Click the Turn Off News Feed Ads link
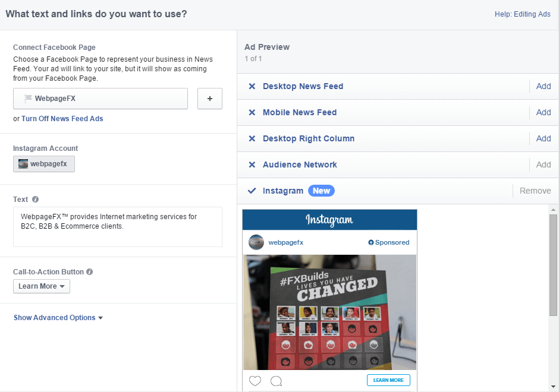 [x=62, y=119]
